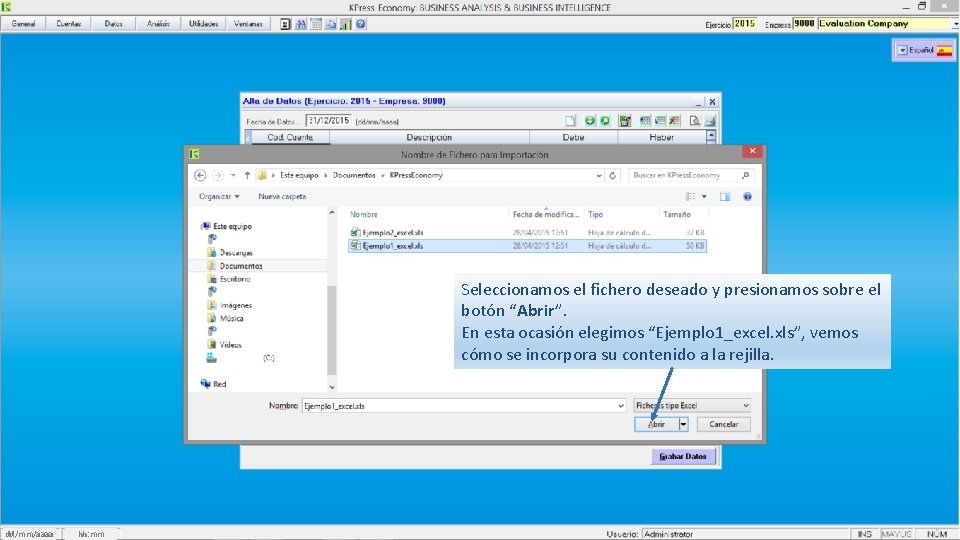Select Escritorio in the navigation tree

234,279
